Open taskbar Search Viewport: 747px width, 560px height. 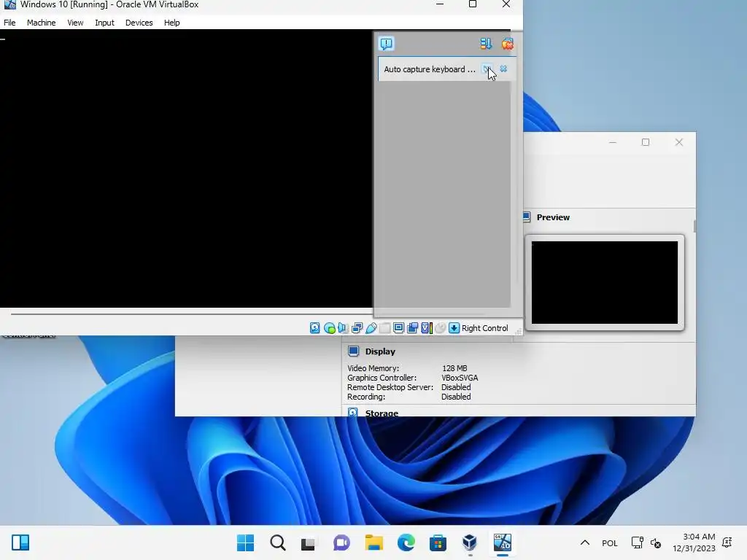pos(278,542)
